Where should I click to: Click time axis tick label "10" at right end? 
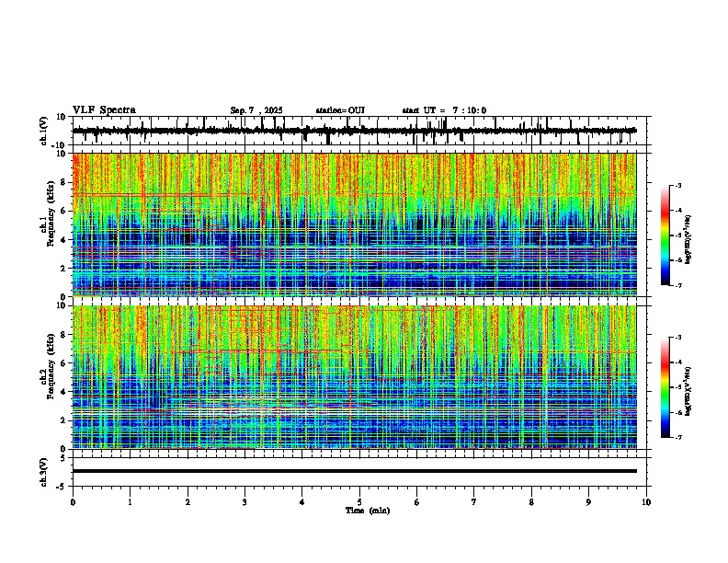click(x=646, y=502)
